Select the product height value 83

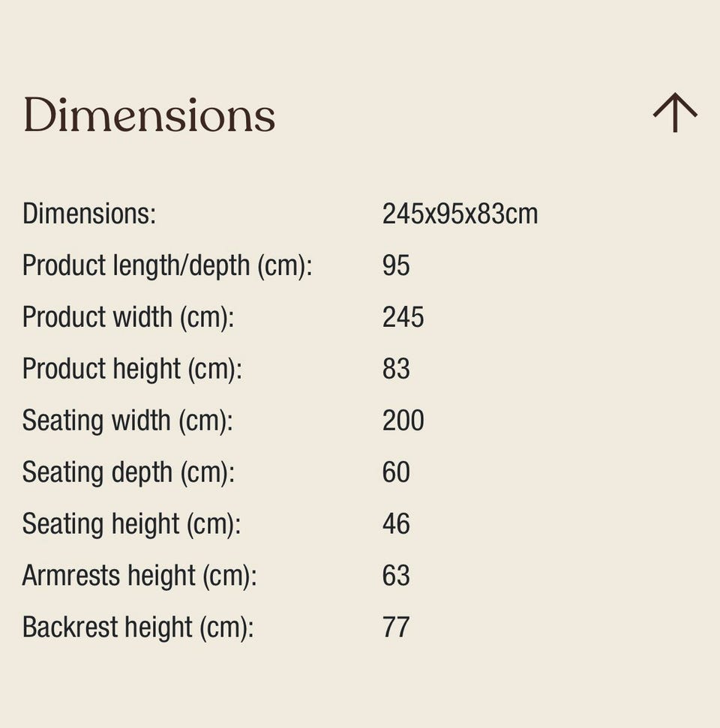pyautogui.click(x=396, y=369)
